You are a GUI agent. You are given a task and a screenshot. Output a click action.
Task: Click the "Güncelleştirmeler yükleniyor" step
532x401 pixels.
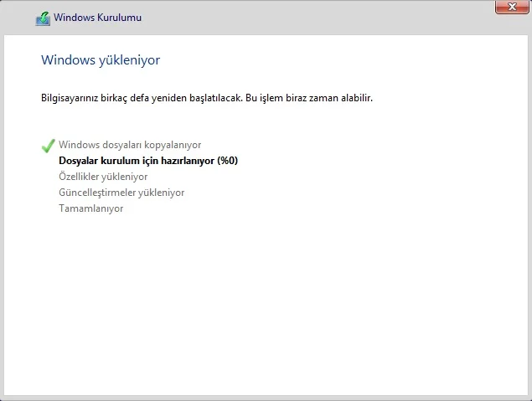pyautogui.click(x=121, y=193)
